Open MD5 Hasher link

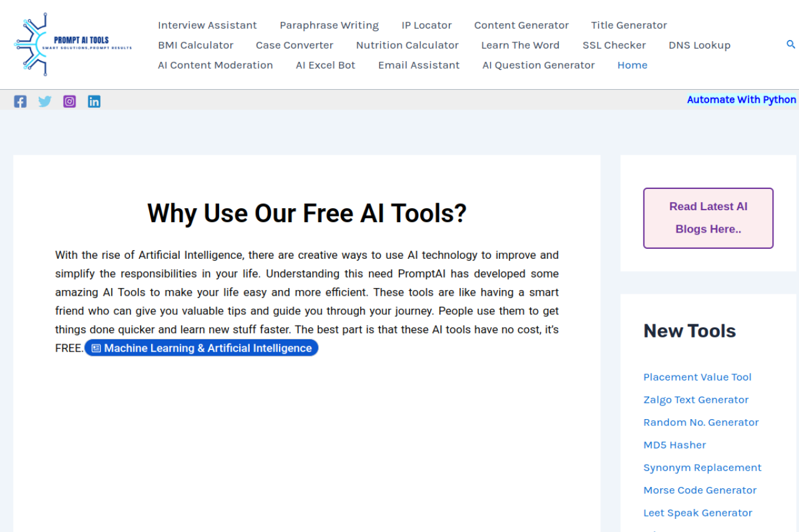tap(675, 445)
